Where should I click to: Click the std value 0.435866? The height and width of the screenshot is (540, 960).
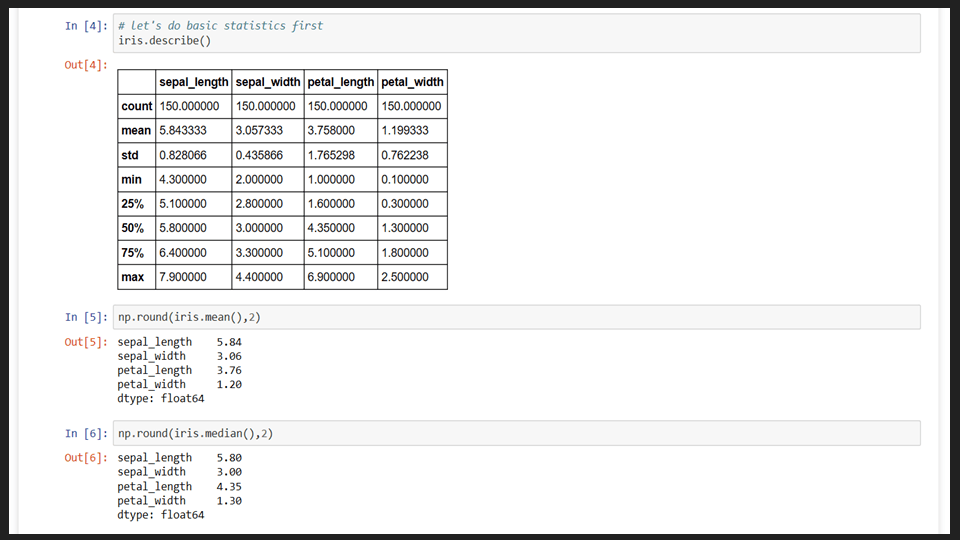pos(260,156)
